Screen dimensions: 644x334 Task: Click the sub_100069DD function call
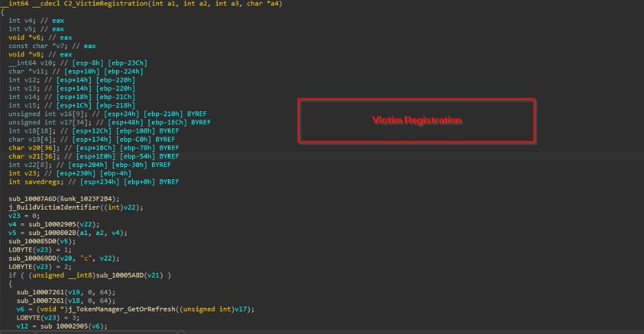(x=32, y=258)
